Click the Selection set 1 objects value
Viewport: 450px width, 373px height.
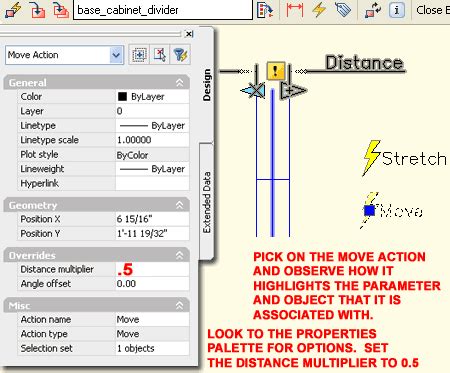click(x=152, y=348)
